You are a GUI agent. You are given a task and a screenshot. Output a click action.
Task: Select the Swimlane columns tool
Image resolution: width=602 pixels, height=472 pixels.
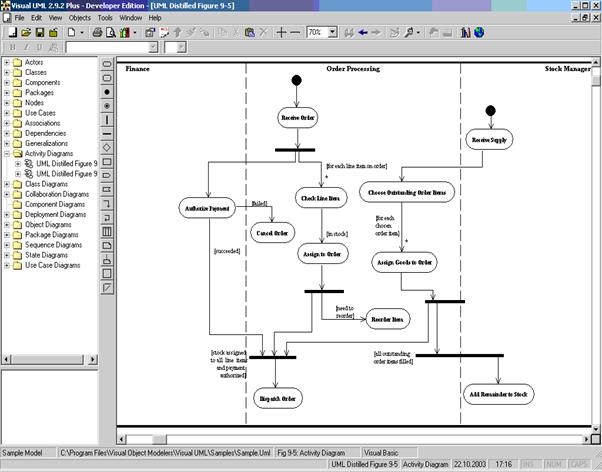click(107, 232)
